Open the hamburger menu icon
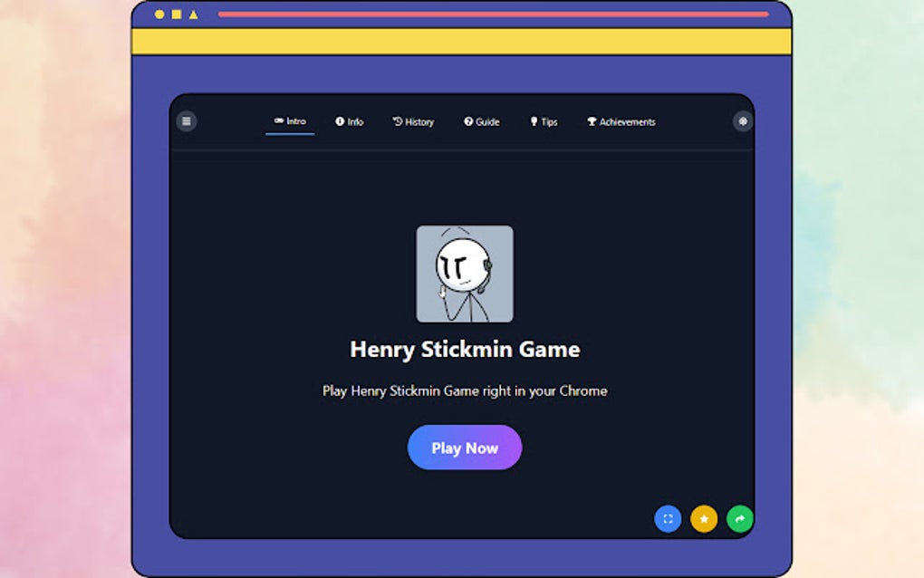Viewport: 924px width, 578px height. (x=187, y=121)
